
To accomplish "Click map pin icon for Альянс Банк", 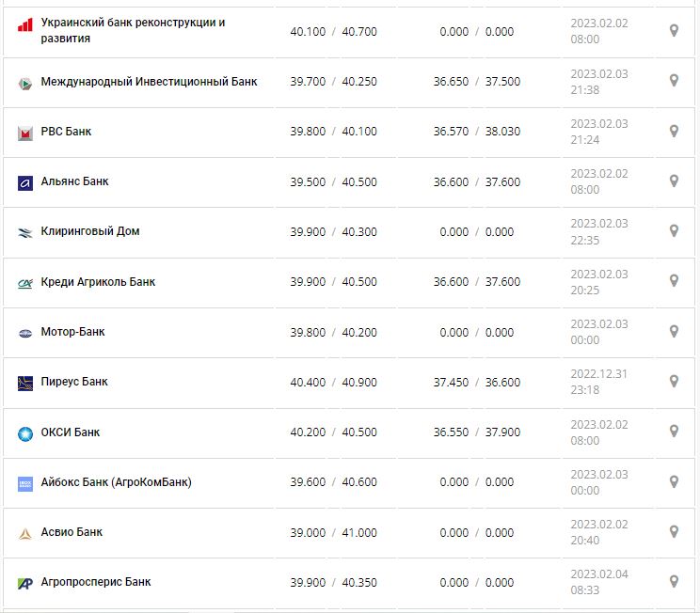I will [674, 181].
